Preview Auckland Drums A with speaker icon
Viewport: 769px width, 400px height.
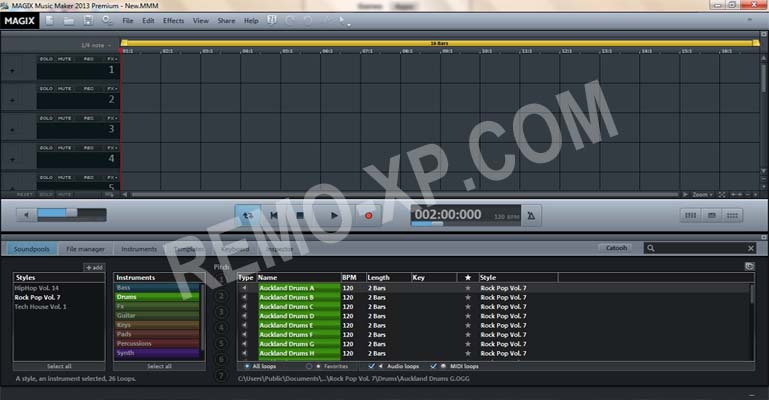coord(244,288)
